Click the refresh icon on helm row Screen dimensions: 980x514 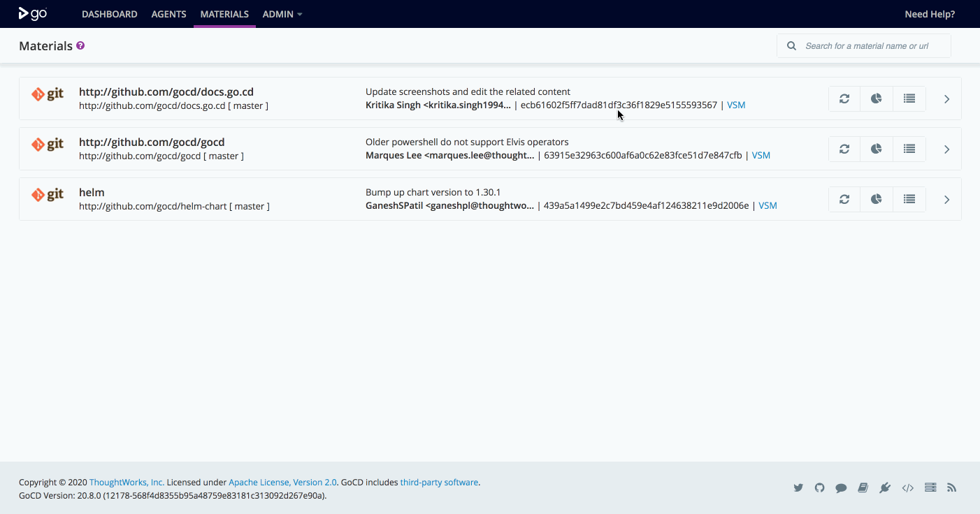(844, 200)
